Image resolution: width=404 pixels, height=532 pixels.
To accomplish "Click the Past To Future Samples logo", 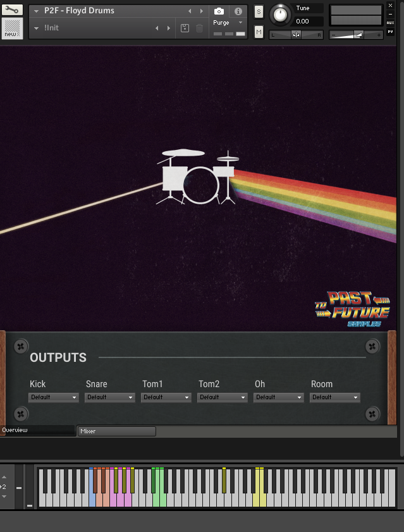I will pyautogui.click(x=353, y=309).
